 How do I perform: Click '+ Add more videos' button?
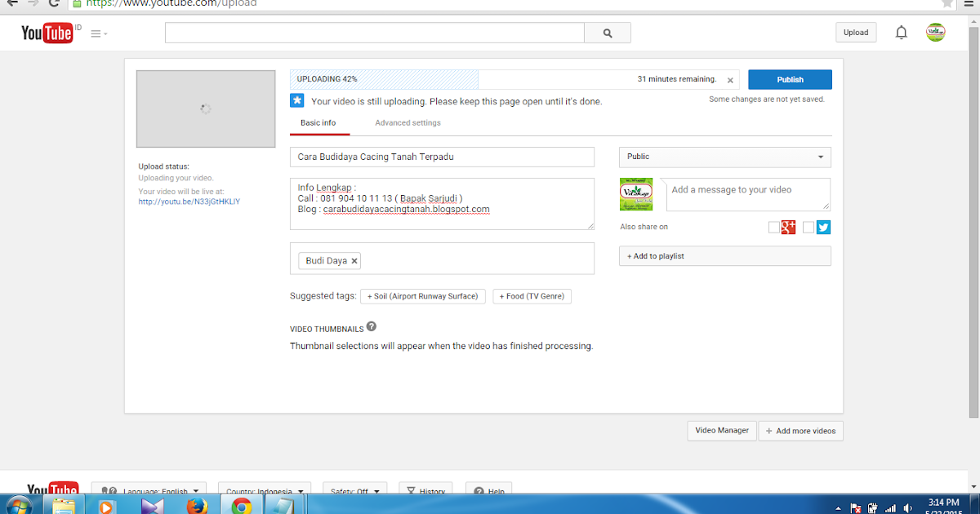(801, 431)
